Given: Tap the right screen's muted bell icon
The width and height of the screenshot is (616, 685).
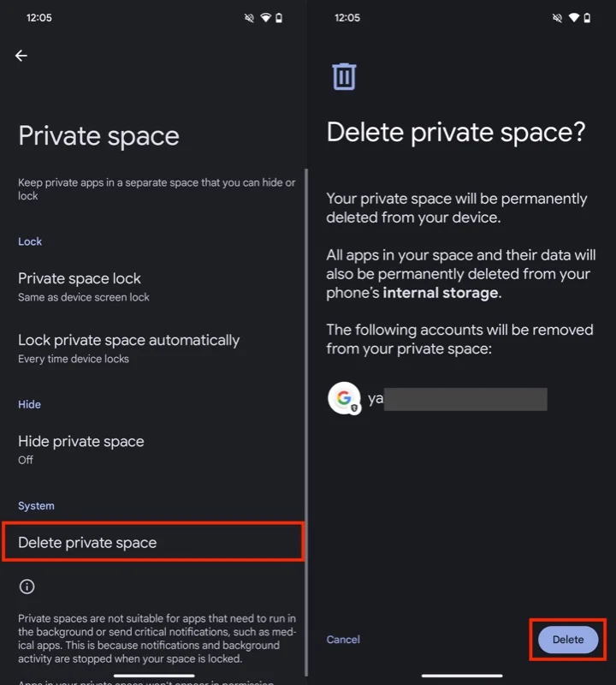Looking at the screenshot, I should [x=557, y=18].
